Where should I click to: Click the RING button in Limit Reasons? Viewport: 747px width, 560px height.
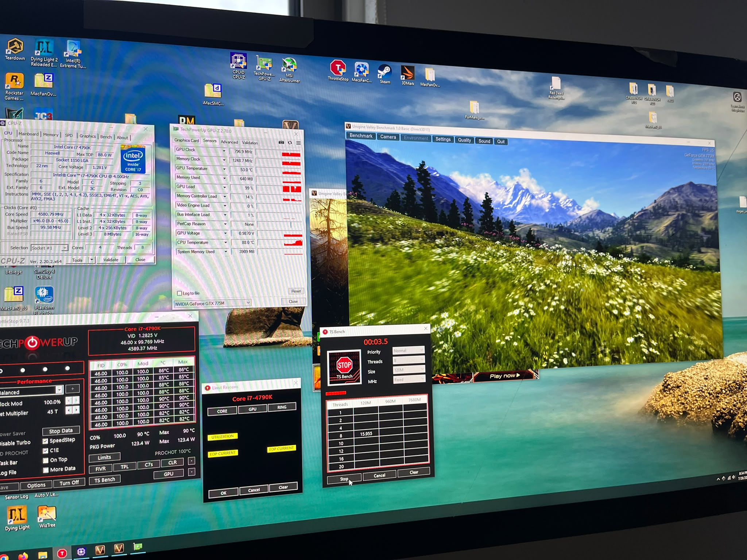tap(282, 407)
